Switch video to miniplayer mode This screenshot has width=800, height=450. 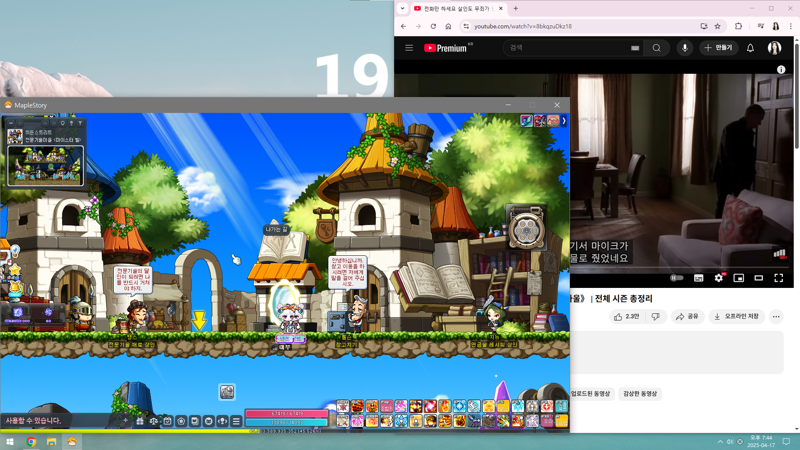click(738, 278)
